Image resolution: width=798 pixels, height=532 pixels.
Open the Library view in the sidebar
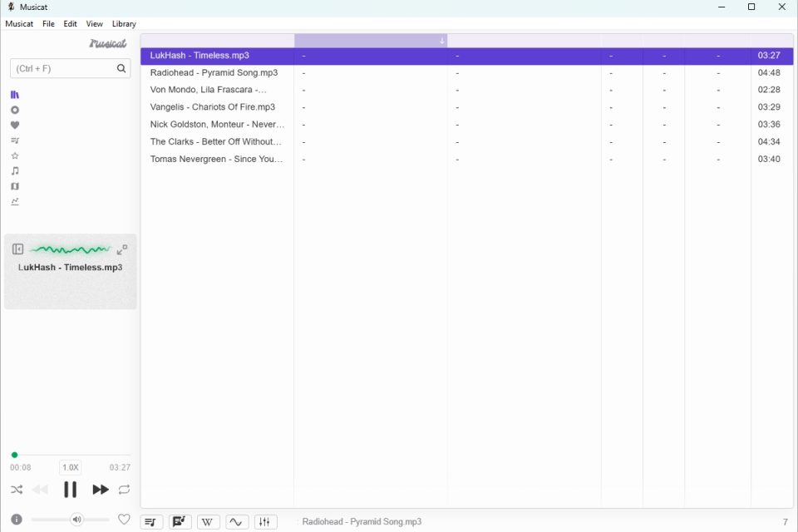(x=15, y=95)
